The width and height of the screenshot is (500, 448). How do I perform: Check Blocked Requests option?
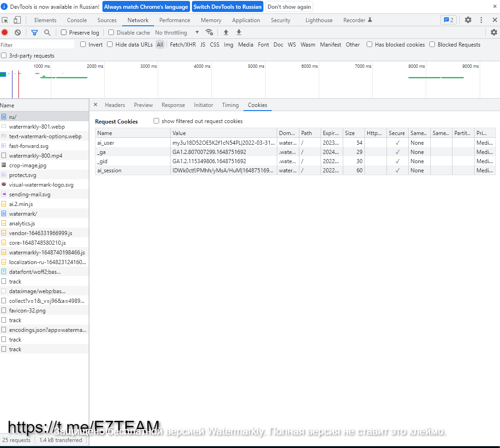coord(432,44)
